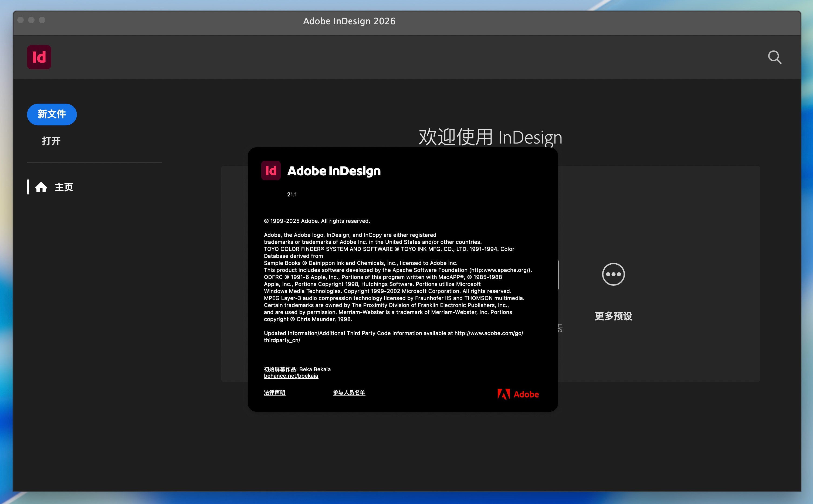Viewport: 813px width, 504px height.
Task: Click the home icon in sidebar
Action: coord(41,187)
